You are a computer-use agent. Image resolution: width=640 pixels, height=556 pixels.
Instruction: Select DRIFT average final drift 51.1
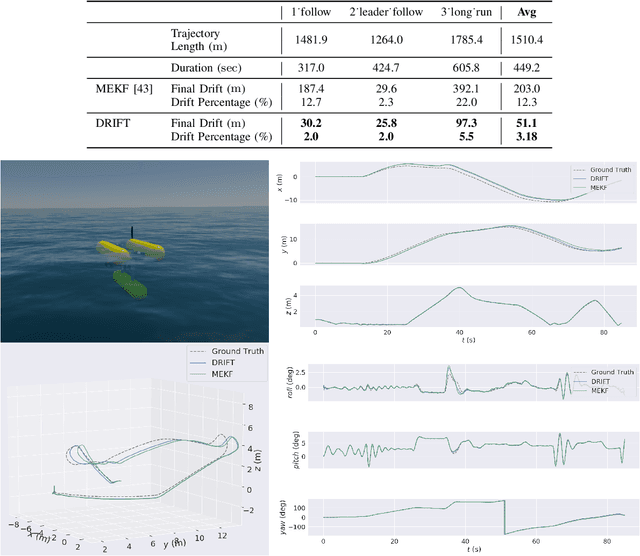[x=527, y=123]
